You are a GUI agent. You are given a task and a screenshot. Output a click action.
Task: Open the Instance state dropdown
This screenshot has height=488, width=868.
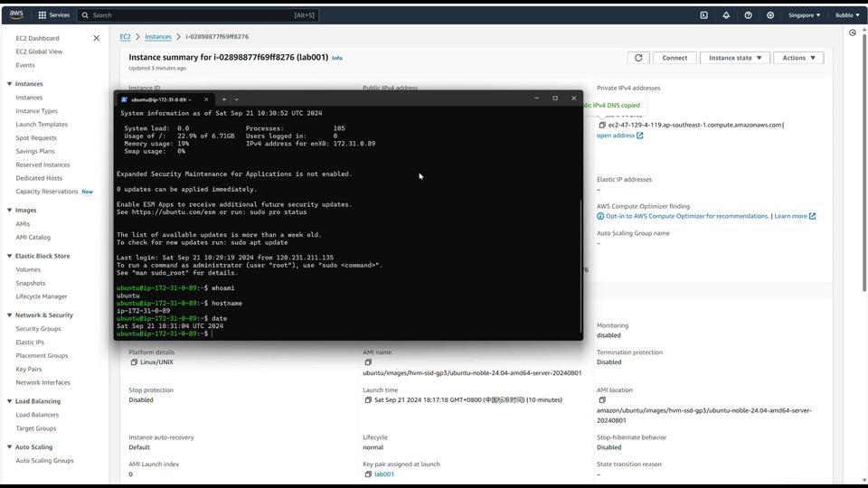[735, 58]
